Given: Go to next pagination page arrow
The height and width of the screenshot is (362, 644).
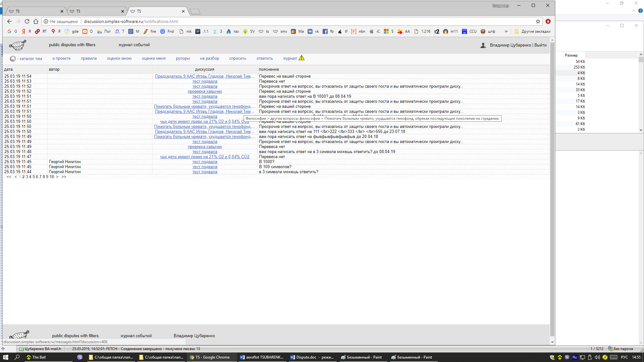Looking at the screenshot, I should (57, 177).
